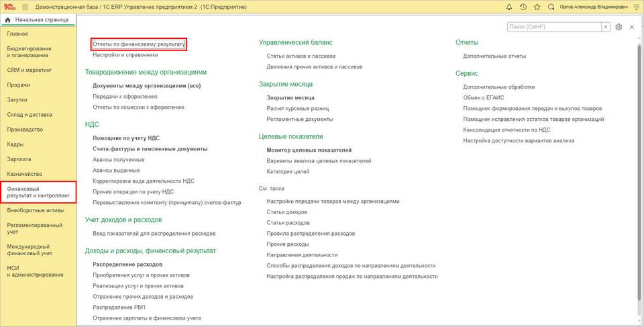Open Регламентированный учет section
644x327 pixels.
(x=34, y=229)
